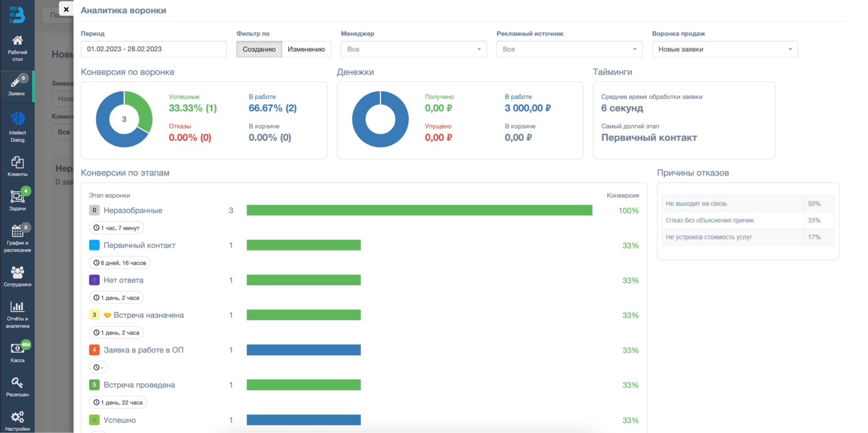Click stage 0 badge for Неразобранные
Image resolution: width=868 pixels, height=433 pixels.
tap(94, 210)
